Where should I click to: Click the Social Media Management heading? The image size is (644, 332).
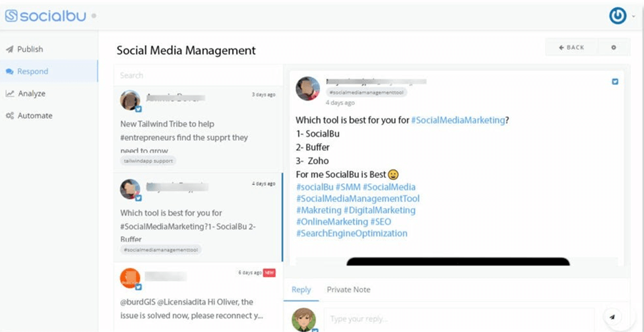pos(186,50)
